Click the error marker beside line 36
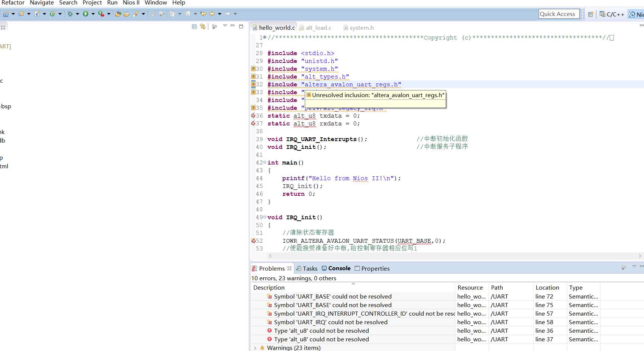The height and width of the screenshot is (351, 644). coord(253,116)
